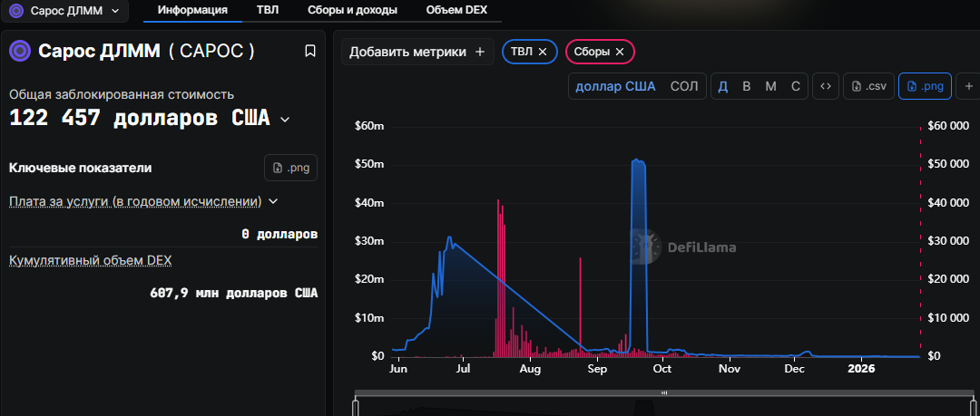Switch the currency to доллар США

[615, 86]
